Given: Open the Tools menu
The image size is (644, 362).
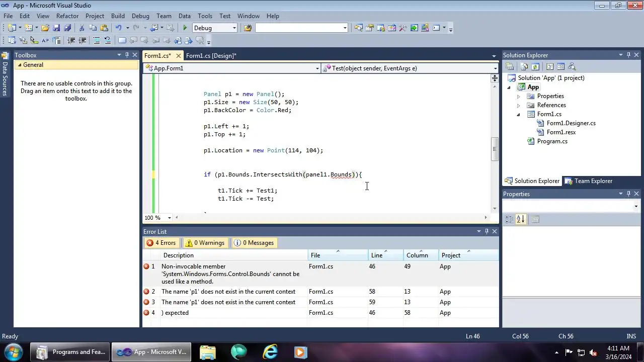Looking at the screenshot, I should click(205, 16).
